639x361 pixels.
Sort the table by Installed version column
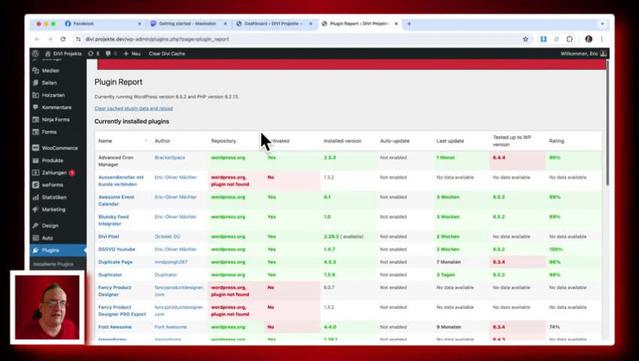(x=342, y=141)
